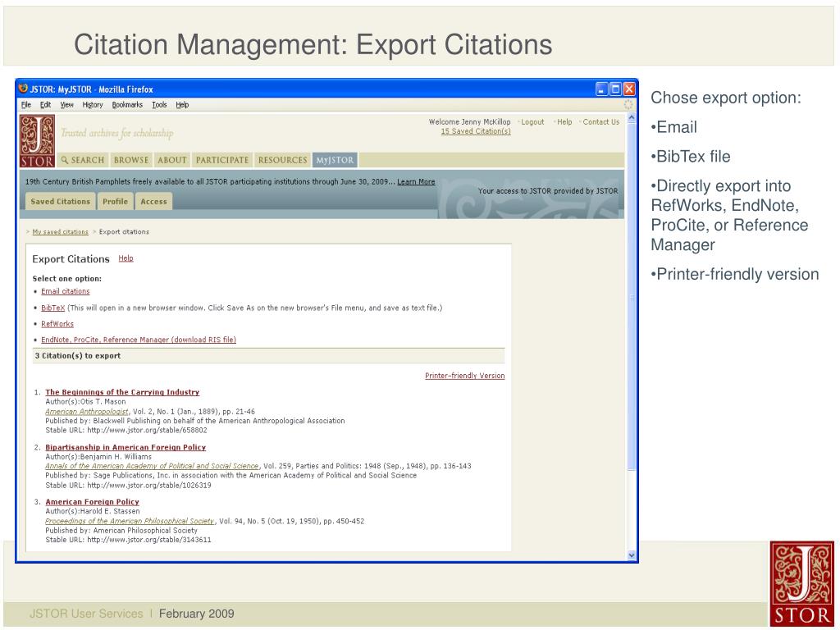Click author text Benjamin H. Williams
The height and width of the screenshot is (630, 840).
point(116,457)
